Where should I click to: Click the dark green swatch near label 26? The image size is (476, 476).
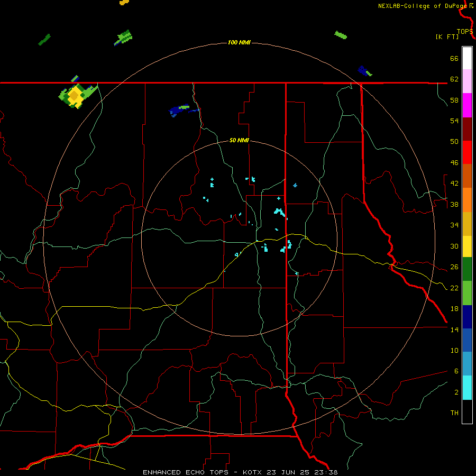coord(467,269)
